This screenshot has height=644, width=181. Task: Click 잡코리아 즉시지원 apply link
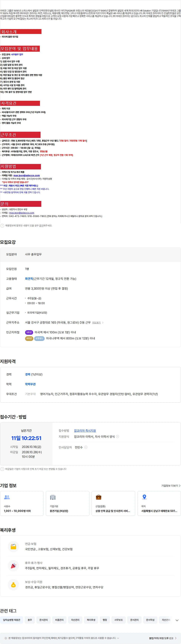pos(85,431)
